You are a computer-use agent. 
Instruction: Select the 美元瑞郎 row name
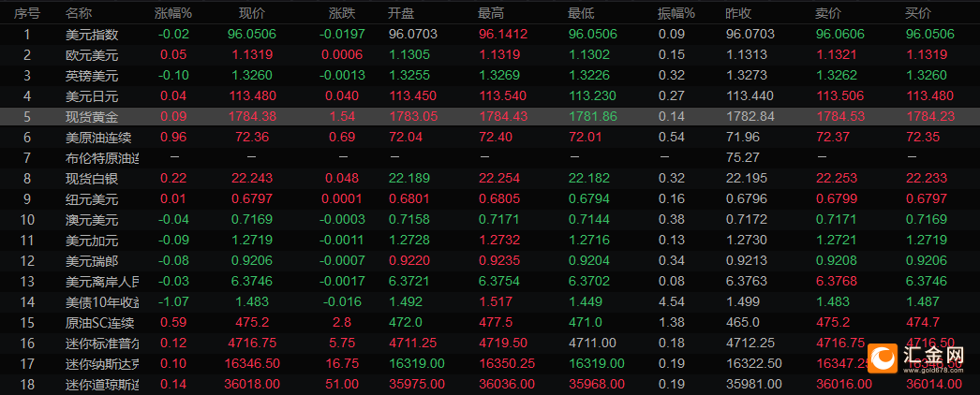tap(91, 261)
